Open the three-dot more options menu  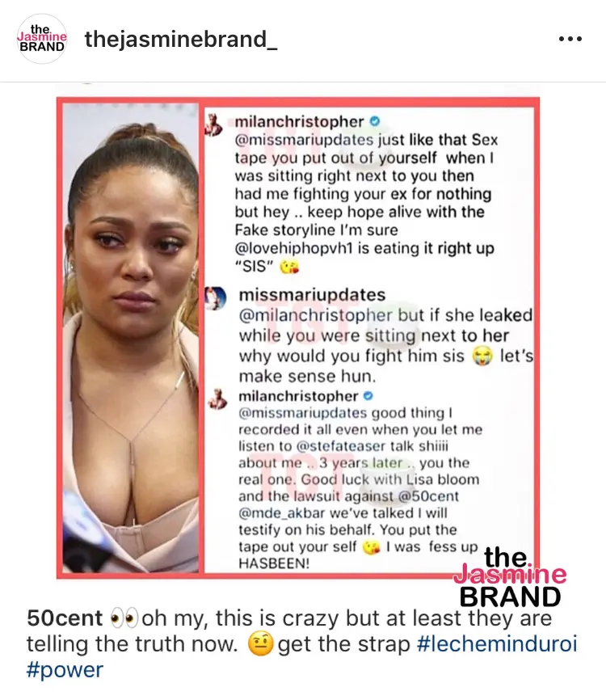570,39
